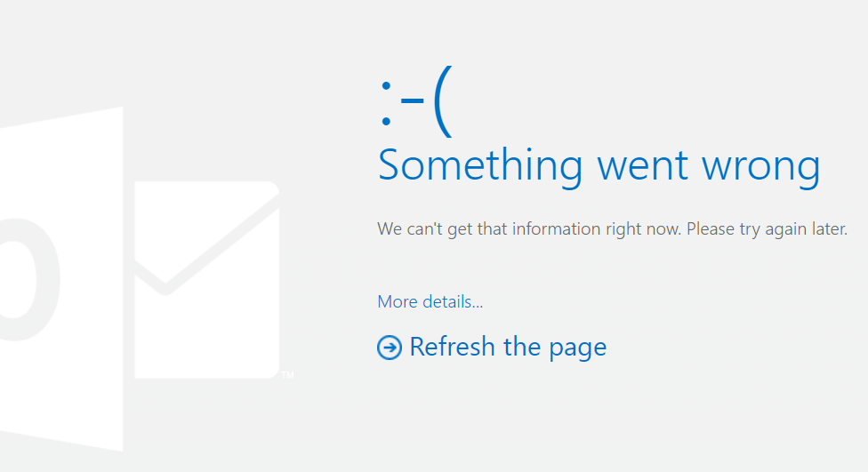Click the parenthesis of the sad emoticon

pyautogui.click(x=444, y=102)
